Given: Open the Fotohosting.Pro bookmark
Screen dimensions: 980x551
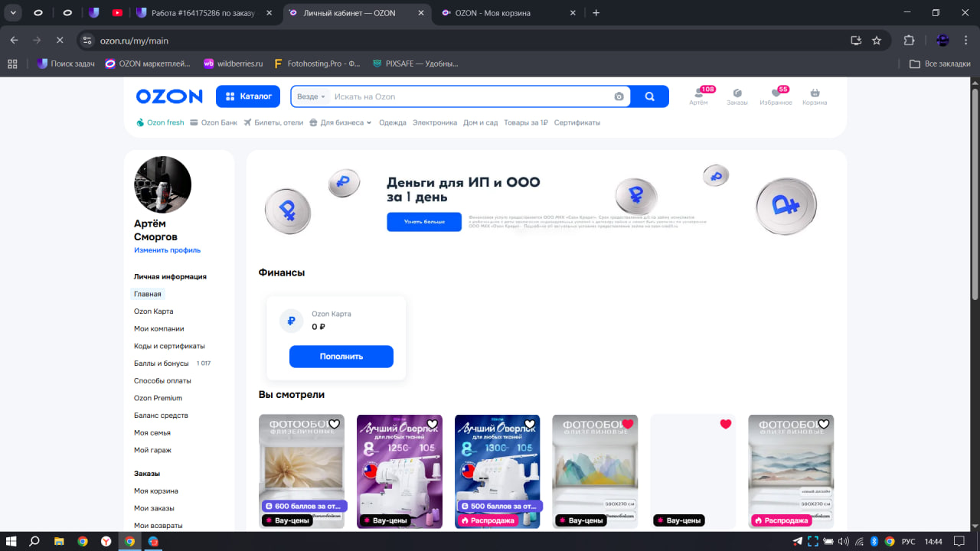Looking at the screenshot, I should click(x=316, y=64).
